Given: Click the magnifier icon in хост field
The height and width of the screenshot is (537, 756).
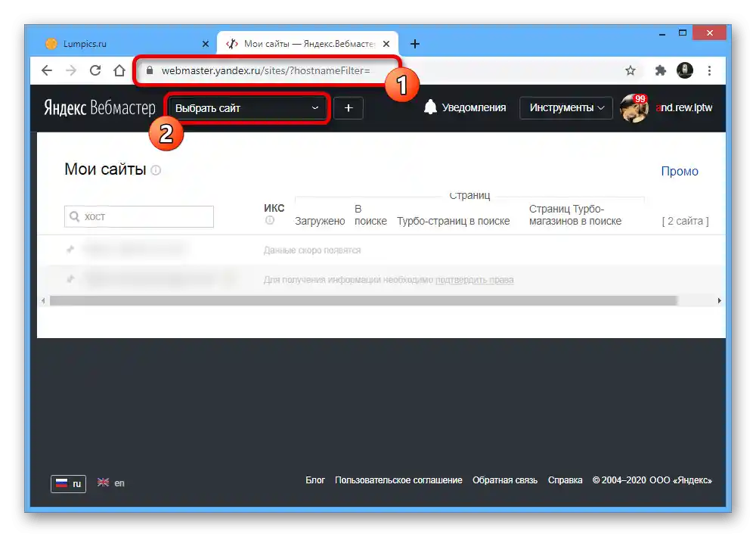Looking at the screenshot, I should (74, 216).
